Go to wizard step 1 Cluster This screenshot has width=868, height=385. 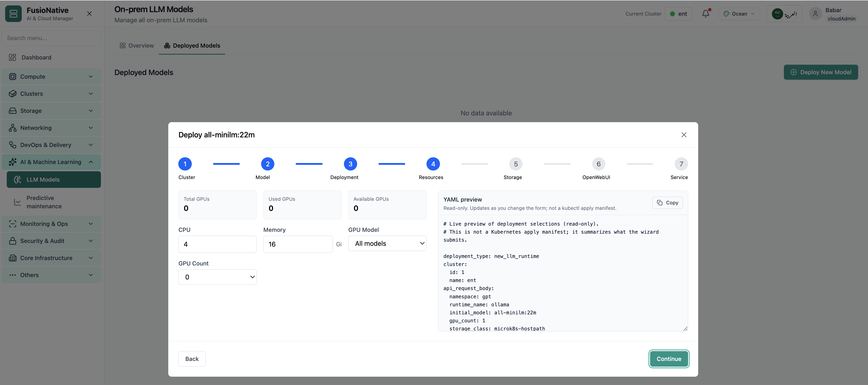click(x=185, y=164)
